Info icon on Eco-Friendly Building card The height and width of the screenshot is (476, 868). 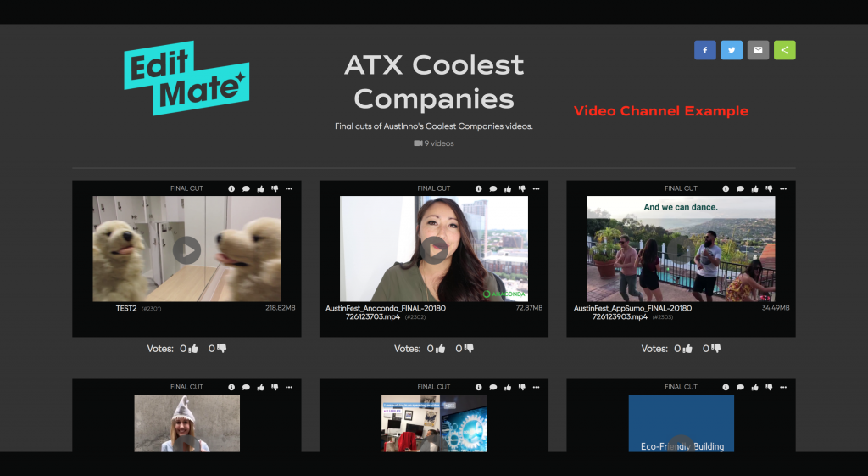726,387
